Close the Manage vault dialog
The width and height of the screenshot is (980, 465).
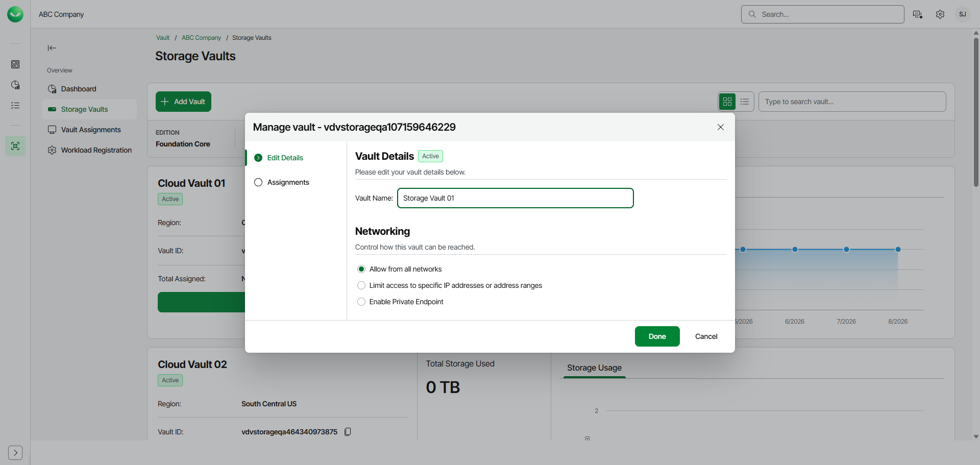[721, 127]
